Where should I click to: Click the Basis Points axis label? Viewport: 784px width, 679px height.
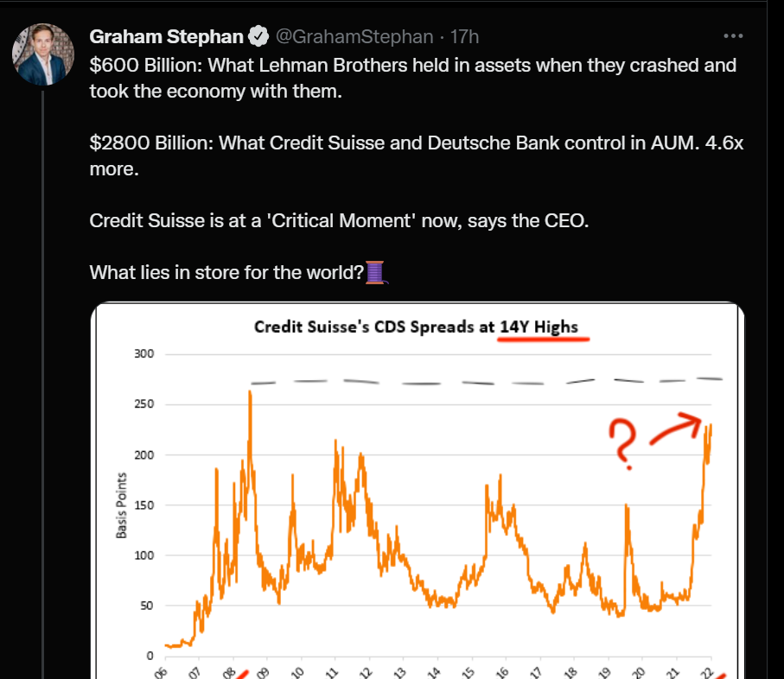click(x=122, y=505)
